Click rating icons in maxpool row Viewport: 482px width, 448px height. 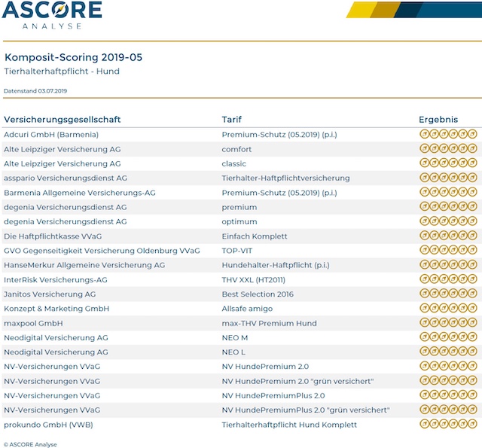point(448,322)
